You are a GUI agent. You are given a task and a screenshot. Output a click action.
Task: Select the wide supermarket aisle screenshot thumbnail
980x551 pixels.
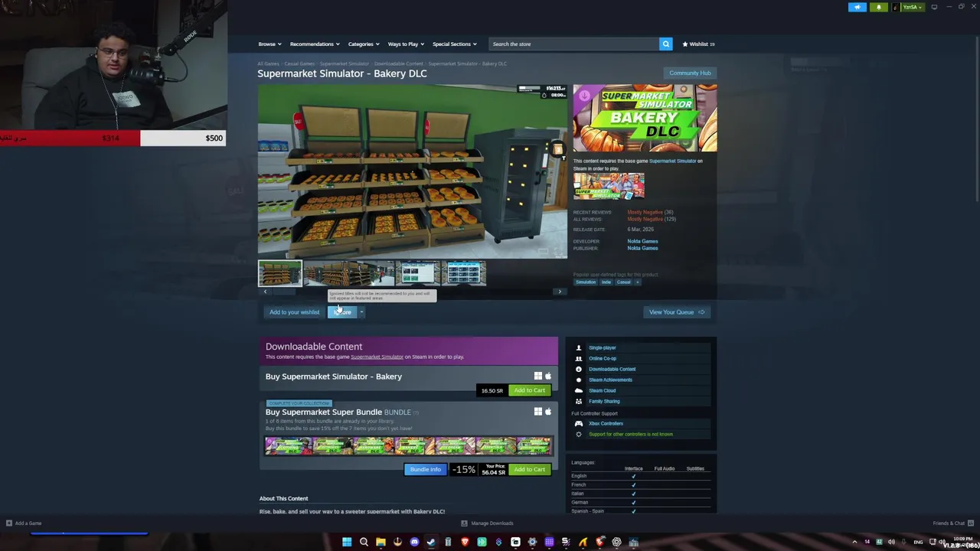click(349, 273)
